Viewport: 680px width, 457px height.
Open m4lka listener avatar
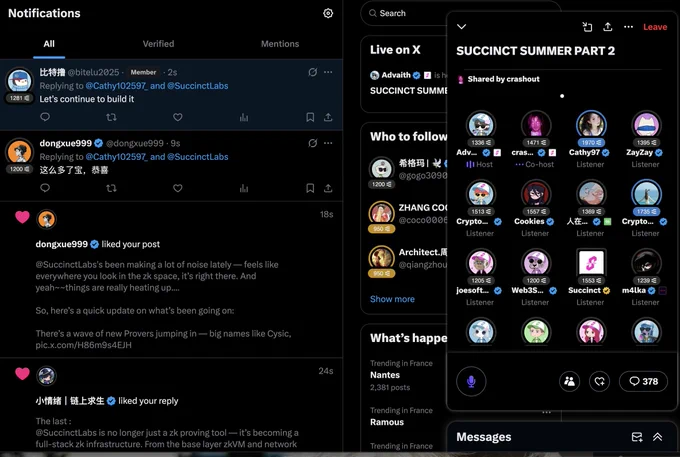646,263
